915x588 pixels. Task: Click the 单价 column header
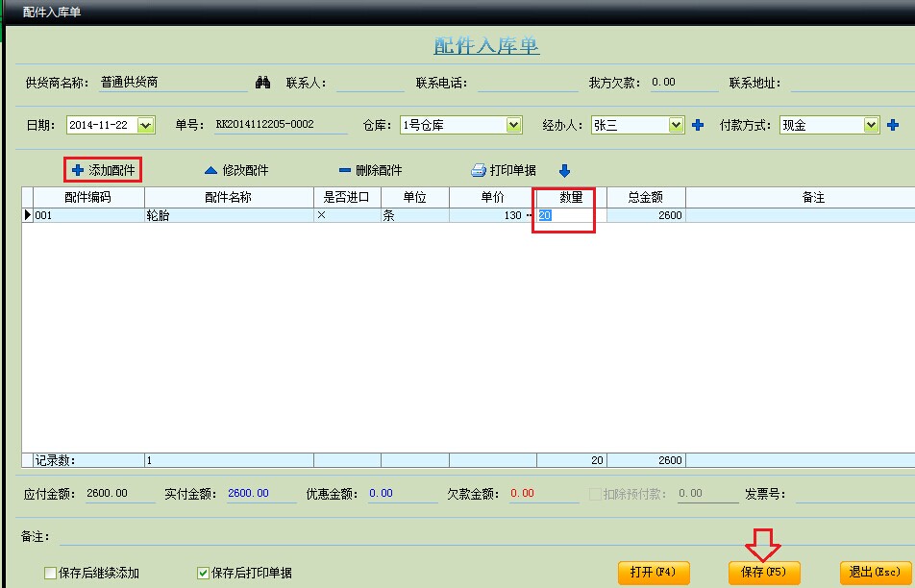click(492, 197)
